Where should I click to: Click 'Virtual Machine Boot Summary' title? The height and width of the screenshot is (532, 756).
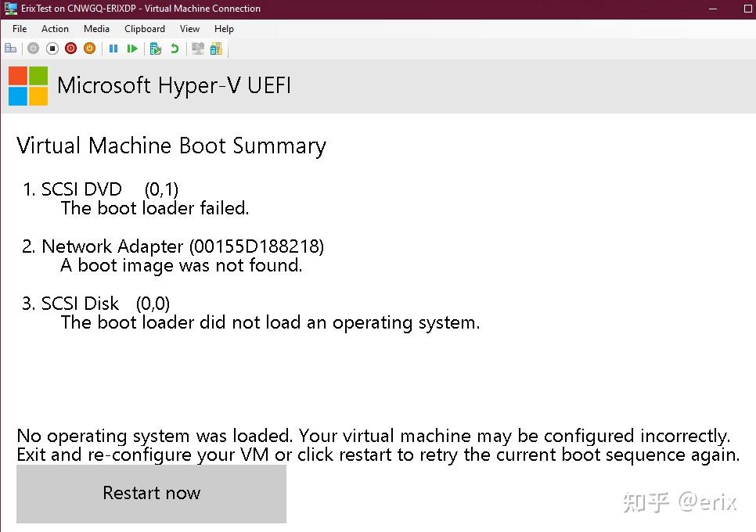tap(171, 146)
